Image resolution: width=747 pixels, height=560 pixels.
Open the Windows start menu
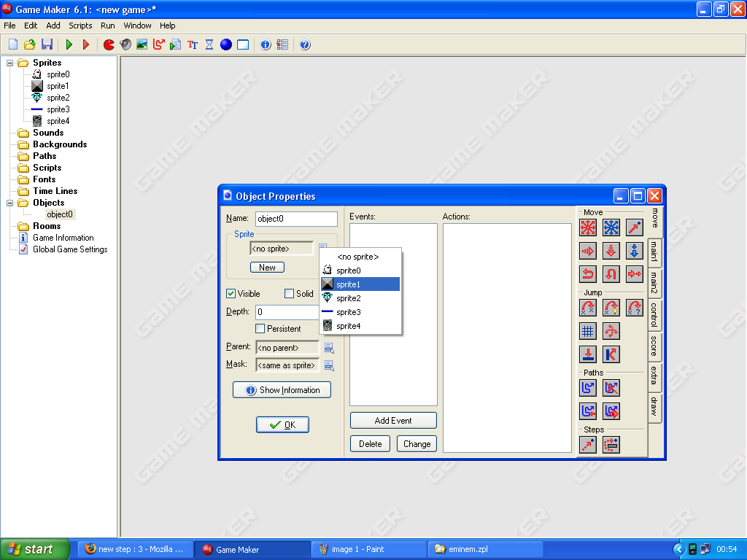[35, 549]
